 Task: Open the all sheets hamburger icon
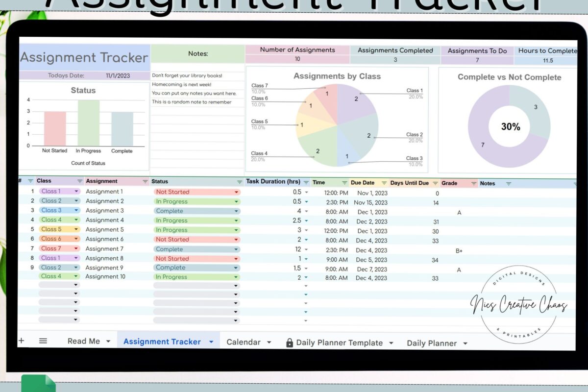(44, 341)
